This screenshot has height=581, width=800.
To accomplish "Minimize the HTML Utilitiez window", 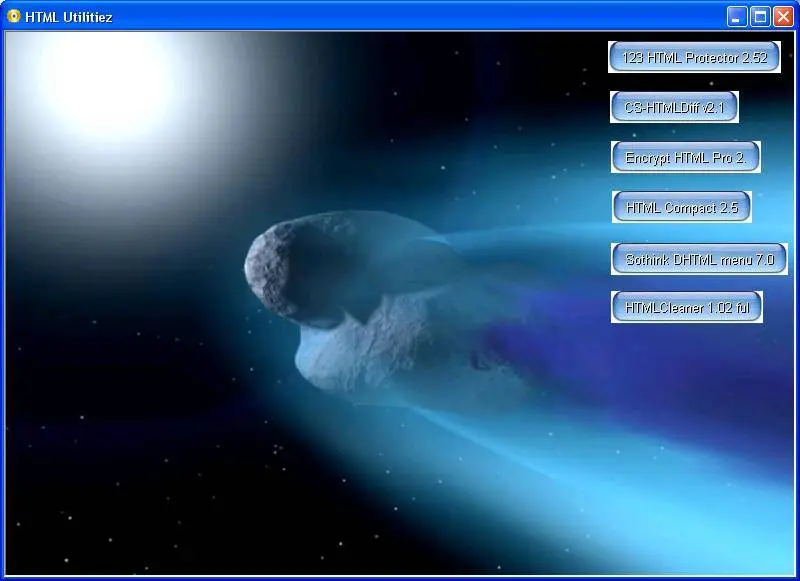I will pyautogui.click(x=736, y=17).
